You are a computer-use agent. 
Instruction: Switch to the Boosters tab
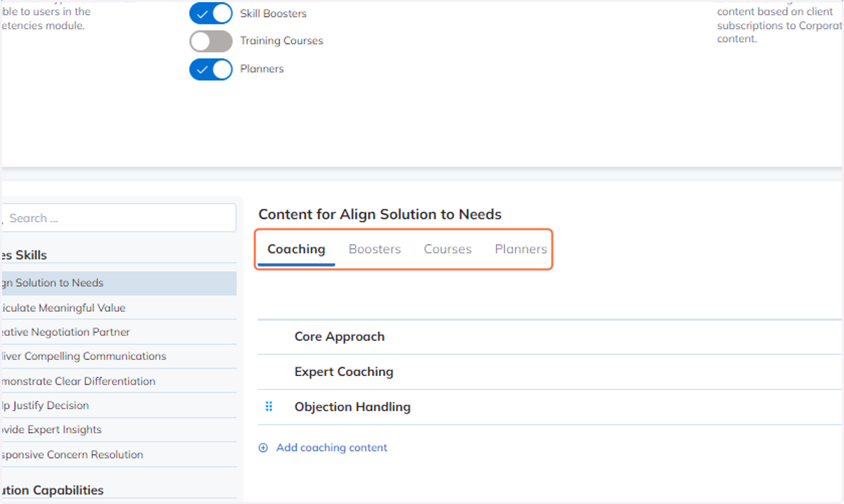pos(375,249)
